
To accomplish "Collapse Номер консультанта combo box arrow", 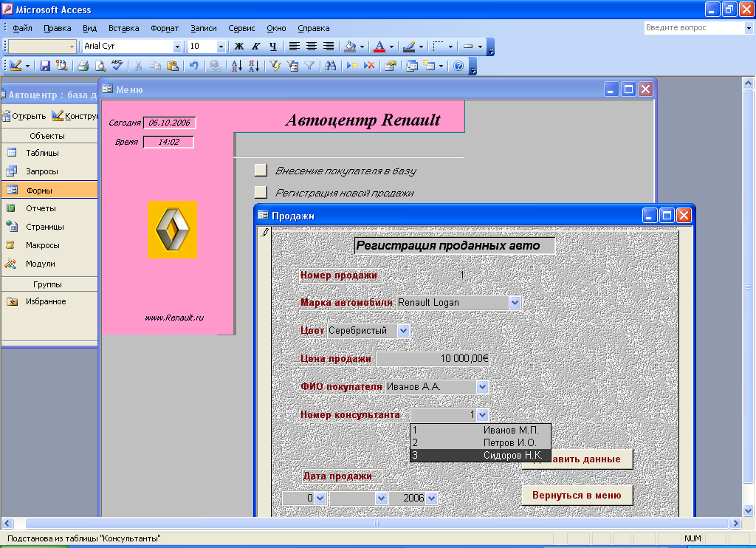I will (483, 414).
